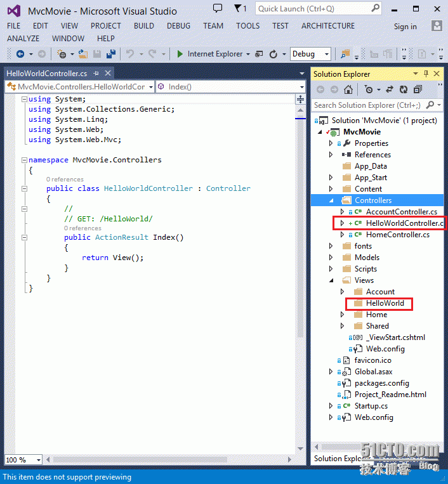Select the HelloWorldController.cs file in tree
448x484 pixels.
click(x=404, y=223)
